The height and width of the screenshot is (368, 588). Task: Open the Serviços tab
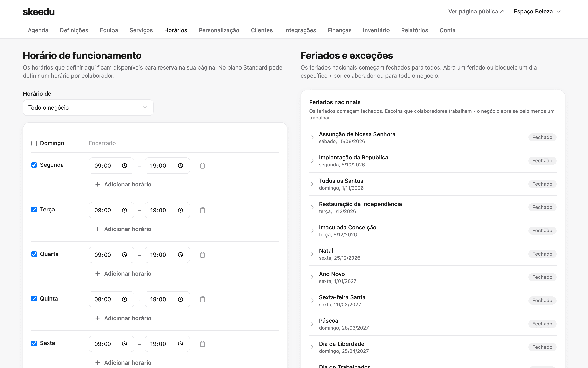point(141,30)
